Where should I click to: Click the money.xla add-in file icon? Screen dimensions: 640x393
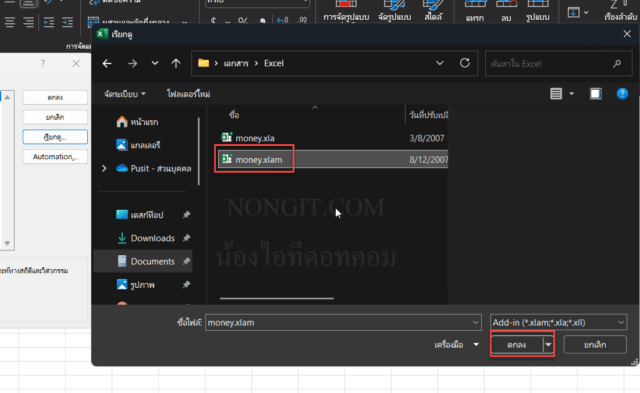(x=227, y=138)
